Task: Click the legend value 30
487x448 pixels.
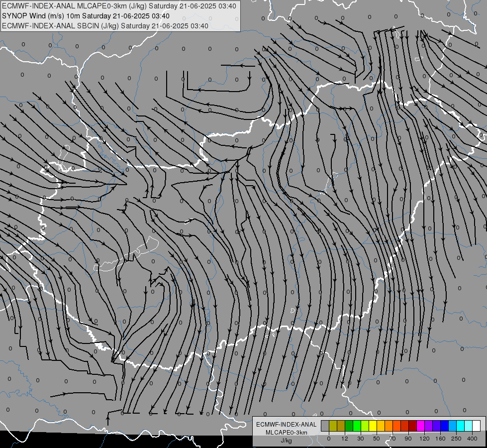Action: [x=361, y=439]
